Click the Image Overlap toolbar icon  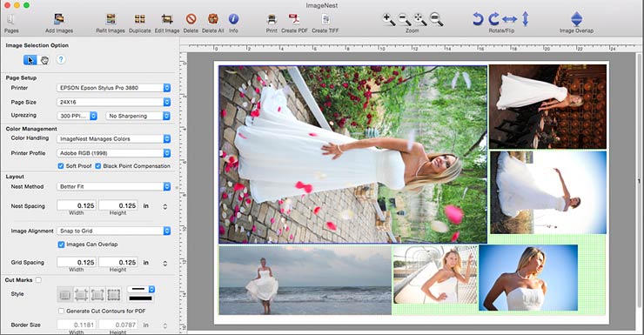pos(577,19)
